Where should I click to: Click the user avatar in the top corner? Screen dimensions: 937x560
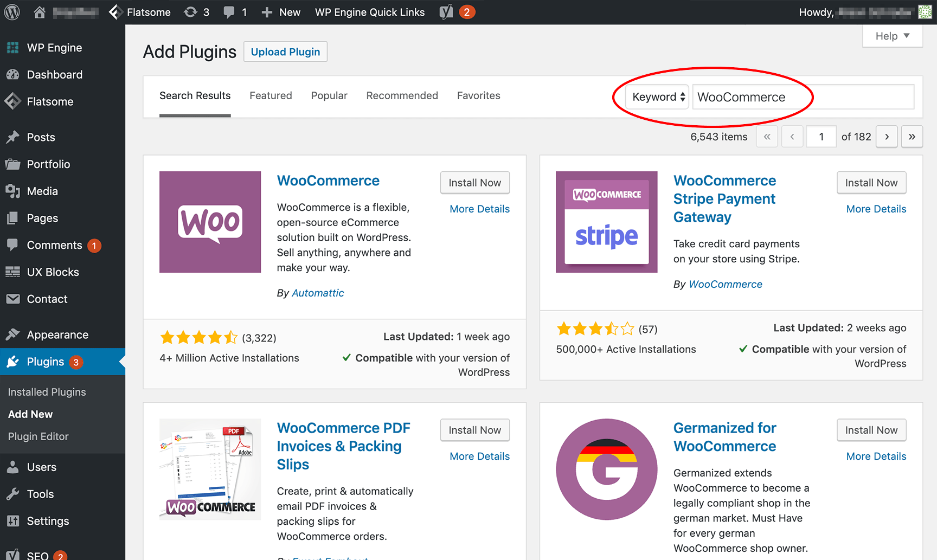tap(925, 12)
